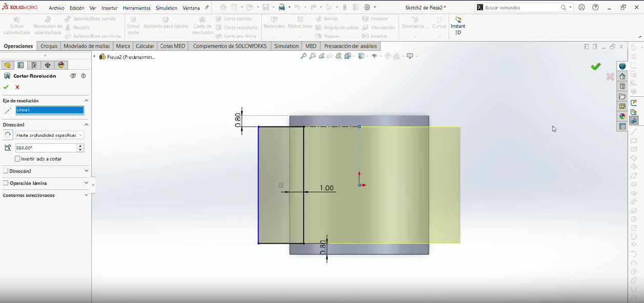Expand the Dirección2 section chevron
Image resolution: width=644 pixels, height=303 pixels.
click(86, 171)
